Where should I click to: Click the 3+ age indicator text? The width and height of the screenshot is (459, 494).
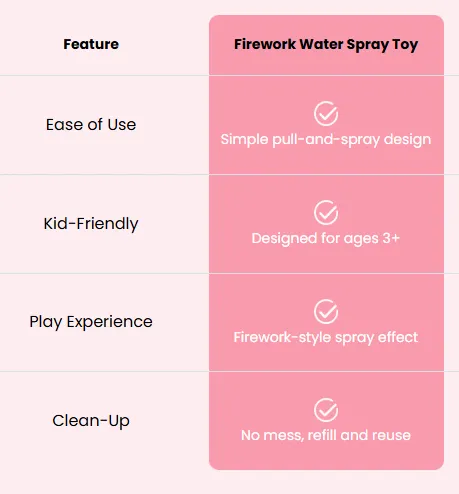click(x=391, y=238)
